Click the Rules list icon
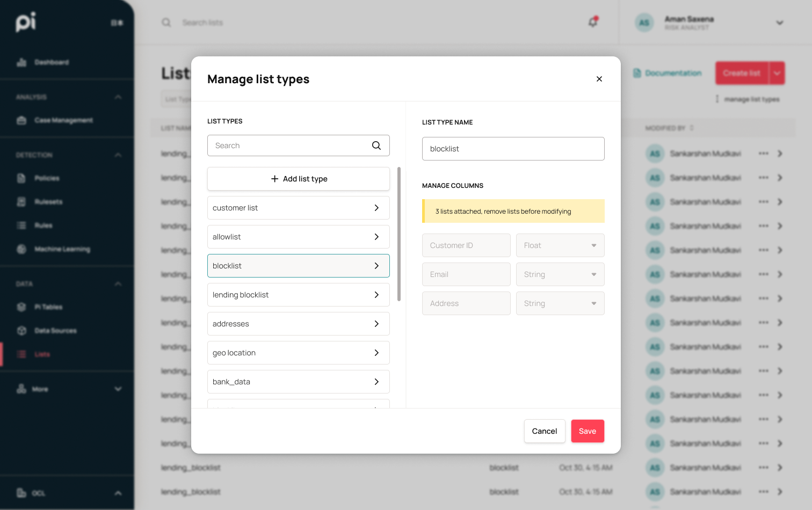 point(21,225)
